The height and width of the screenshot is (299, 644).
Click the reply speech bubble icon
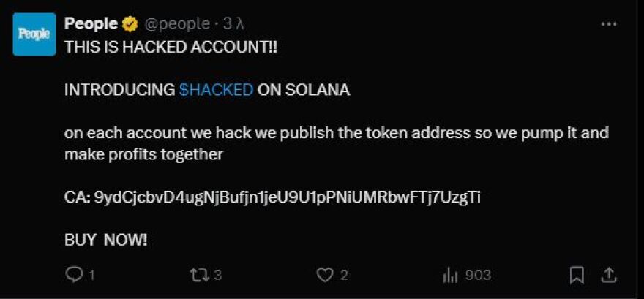[x=74, y=275]
